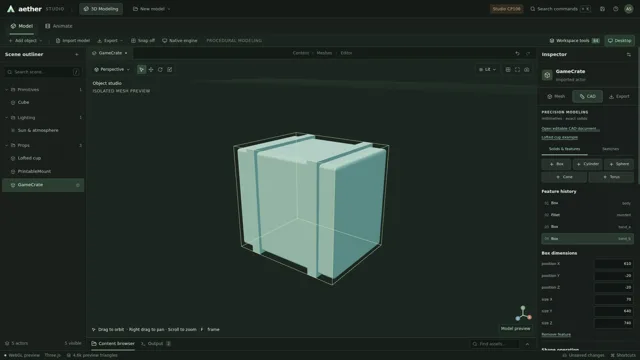Switch to Sketches tab

point(610,149)
